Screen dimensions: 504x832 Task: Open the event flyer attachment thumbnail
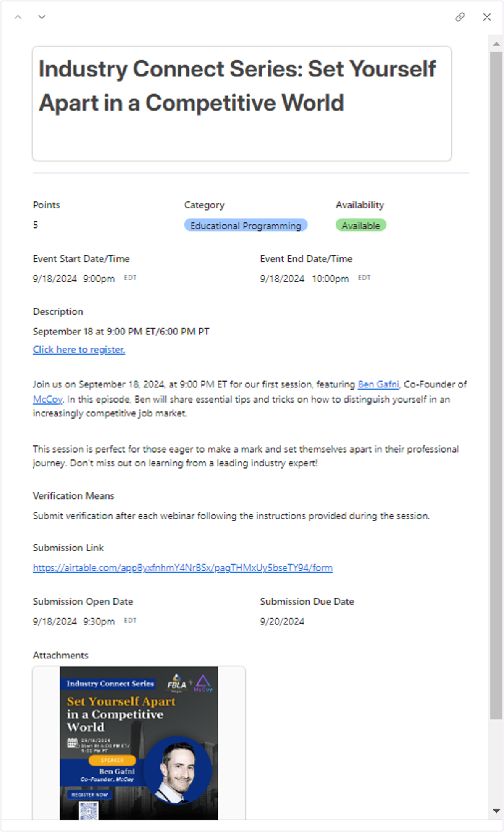click(139, 743)
